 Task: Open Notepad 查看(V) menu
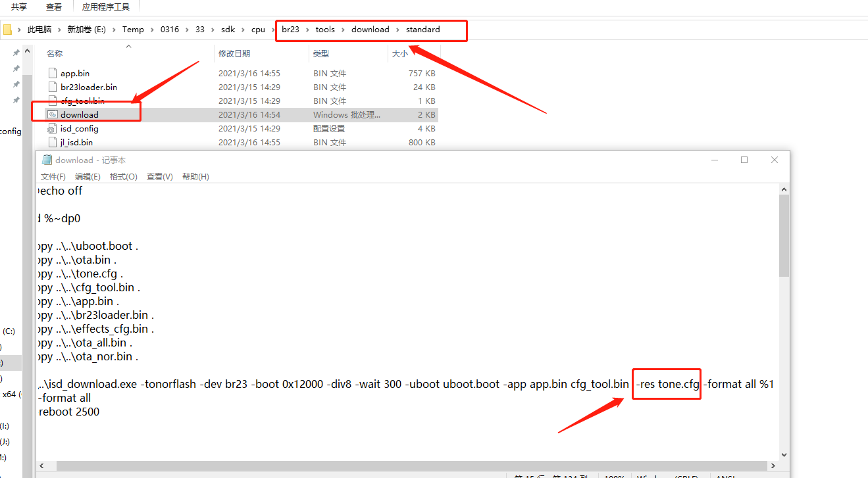(x=160, y=177)
